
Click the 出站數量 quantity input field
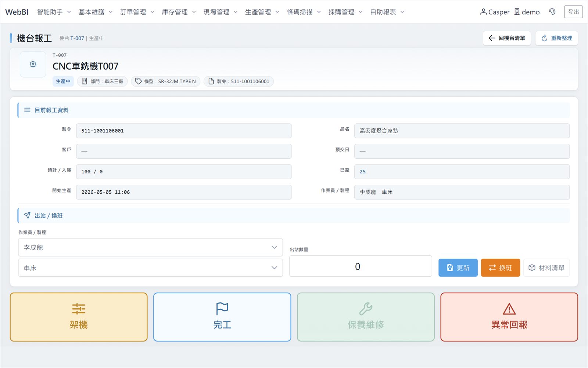point(361,266)
